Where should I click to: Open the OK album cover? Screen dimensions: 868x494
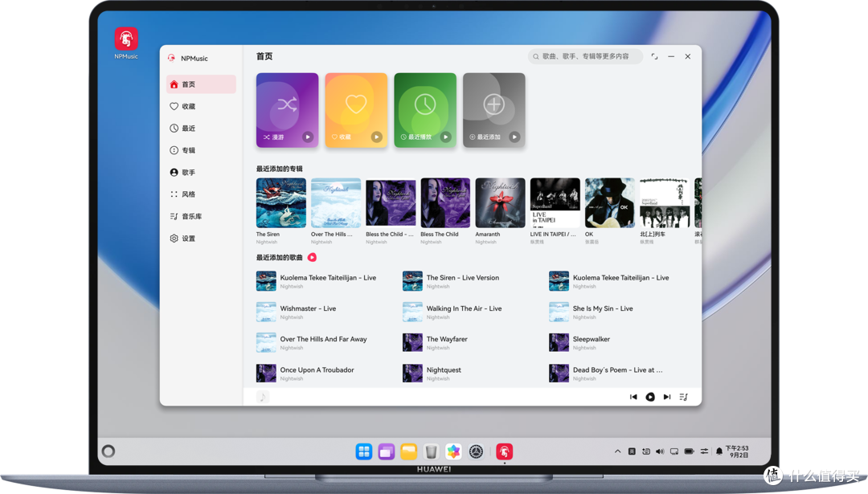coord(610,203)
